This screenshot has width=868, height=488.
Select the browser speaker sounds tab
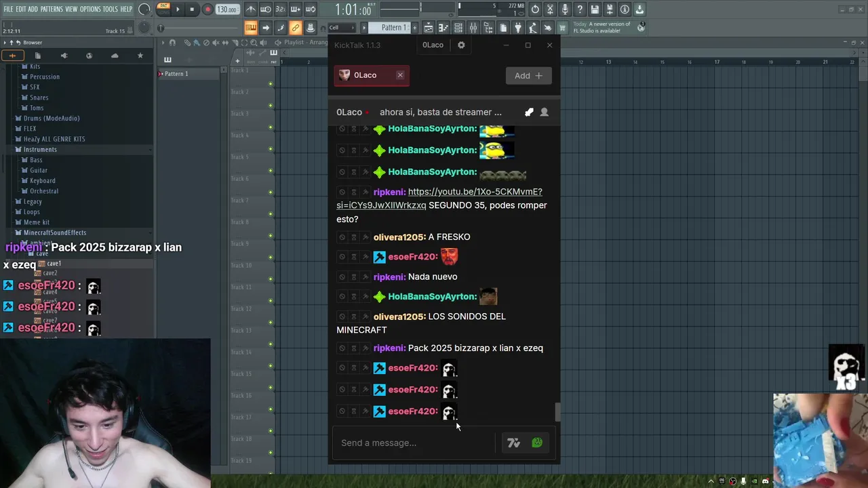(64, 56)
